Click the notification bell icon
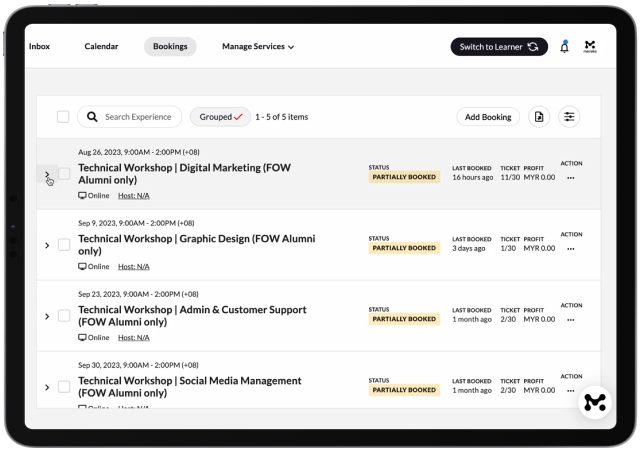The height and width of the screenshot is (453, 641). pyautogui.click(x=564, y=47)
